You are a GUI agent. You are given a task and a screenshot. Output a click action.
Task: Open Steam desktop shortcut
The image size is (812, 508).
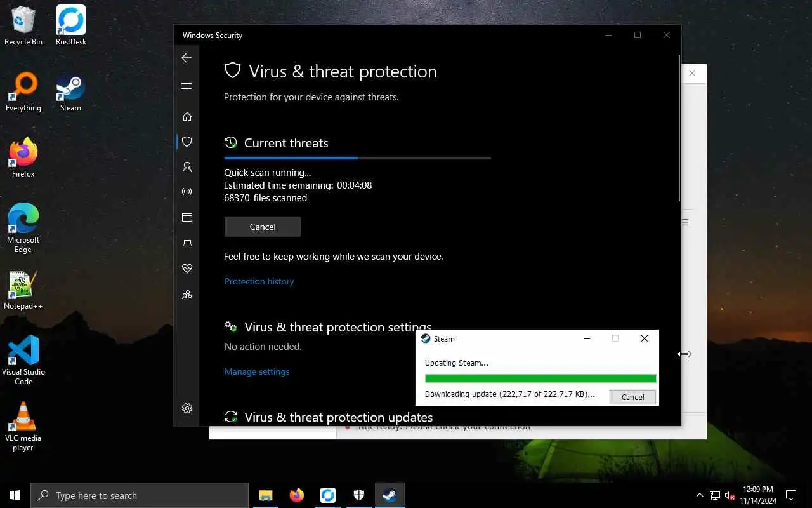pos(71,92)
